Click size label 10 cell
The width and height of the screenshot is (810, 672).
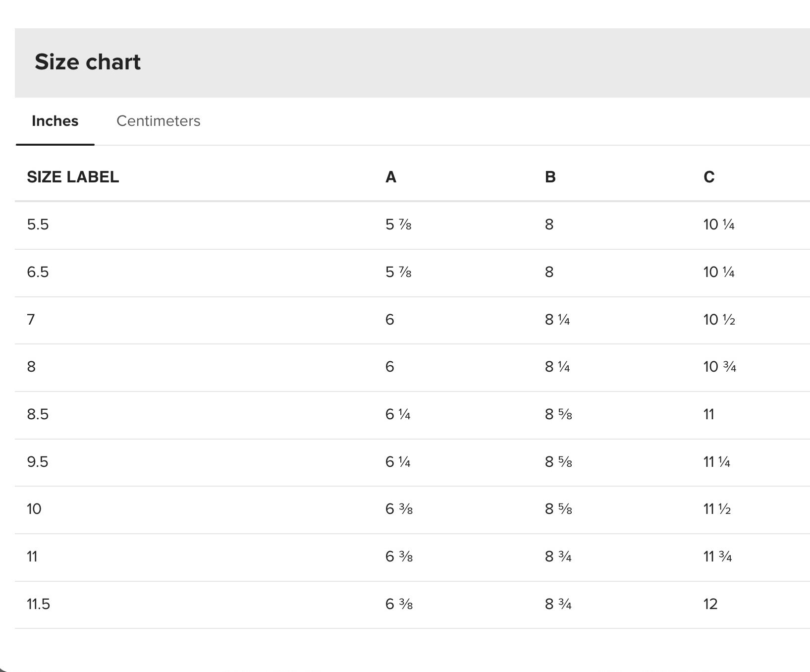(34, 509)
